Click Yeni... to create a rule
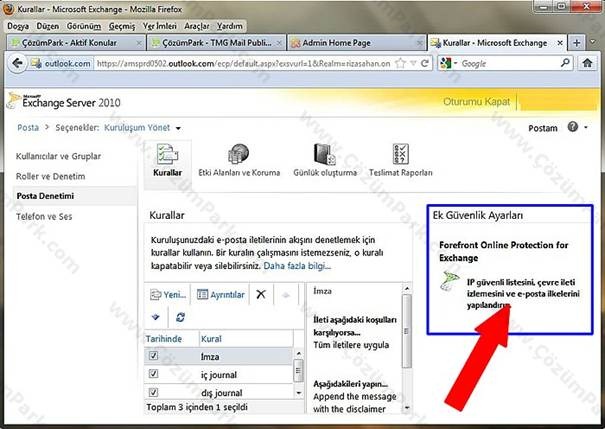This screenshot has width=605, height=429. 168,295
